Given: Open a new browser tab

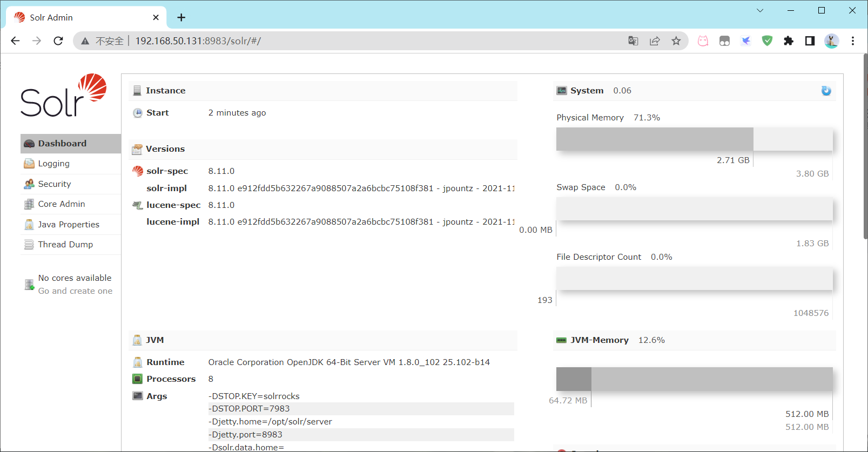Looking at the screenshot, I should 181,18.
